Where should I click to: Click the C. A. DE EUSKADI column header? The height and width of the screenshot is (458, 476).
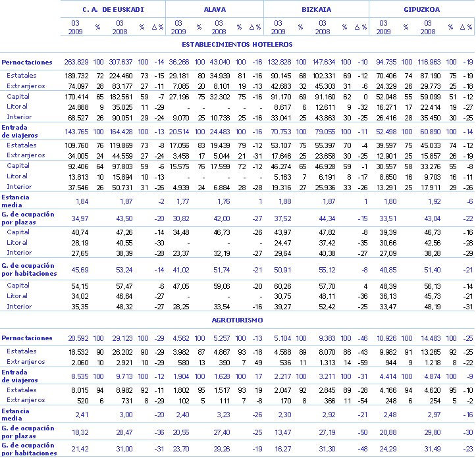(113, 10)
